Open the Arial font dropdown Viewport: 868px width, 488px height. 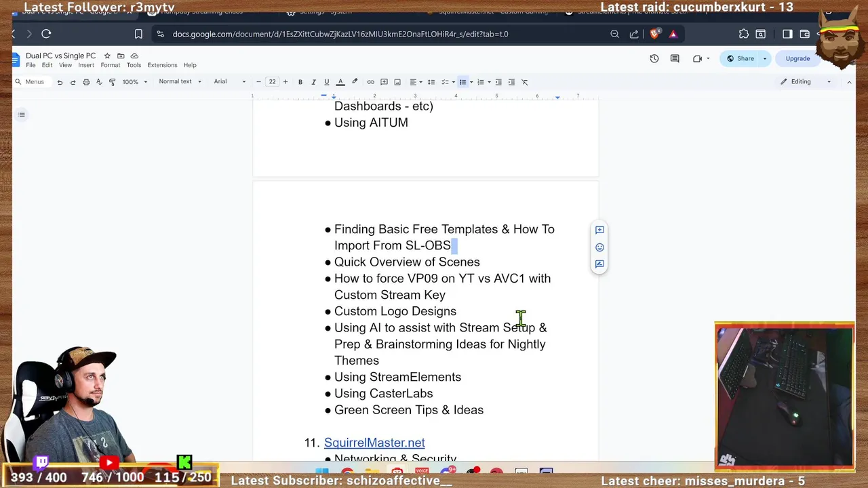coord(230,82)
